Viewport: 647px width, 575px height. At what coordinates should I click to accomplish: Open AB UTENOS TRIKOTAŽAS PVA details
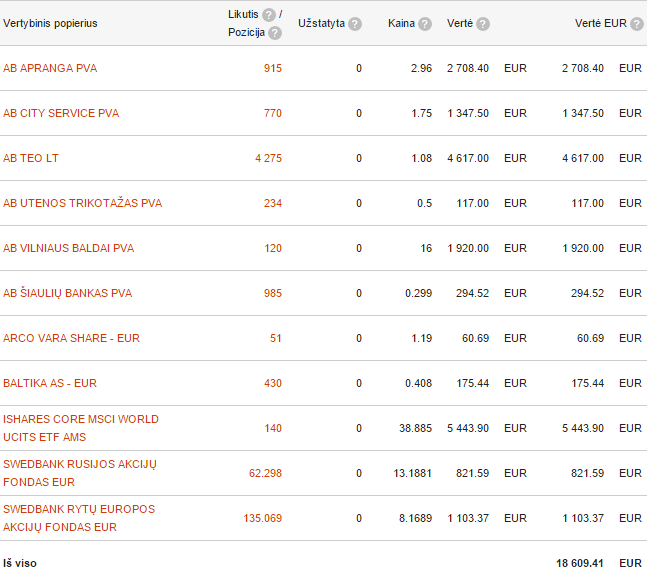tap(83, 203)
